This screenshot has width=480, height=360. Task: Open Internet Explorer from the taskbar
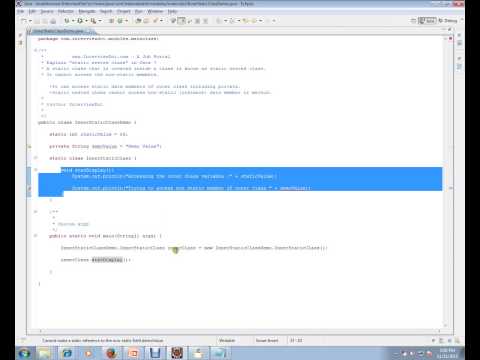click(x=67, y=353)
